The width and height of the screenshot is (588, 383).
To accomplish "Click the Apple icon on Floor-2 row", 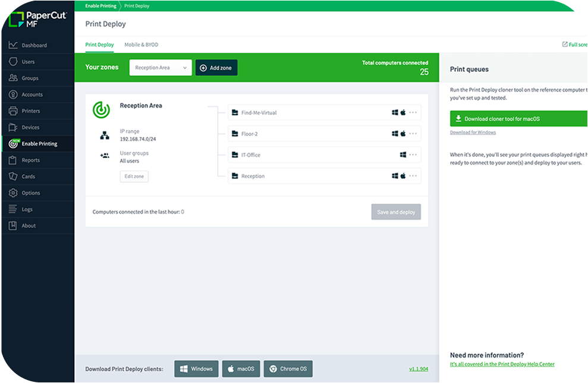I will 403,133.
